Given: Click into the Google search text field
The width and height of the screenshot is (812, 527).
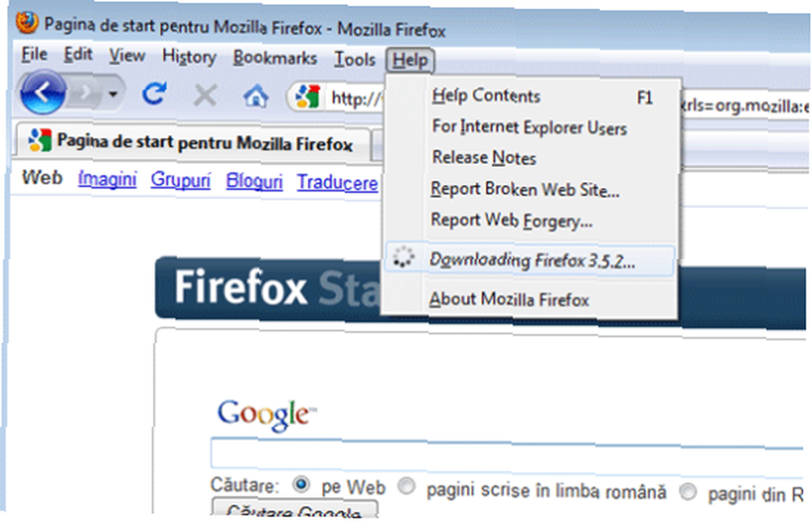Looking at the screenshot, I should click(x=508, y=456).
